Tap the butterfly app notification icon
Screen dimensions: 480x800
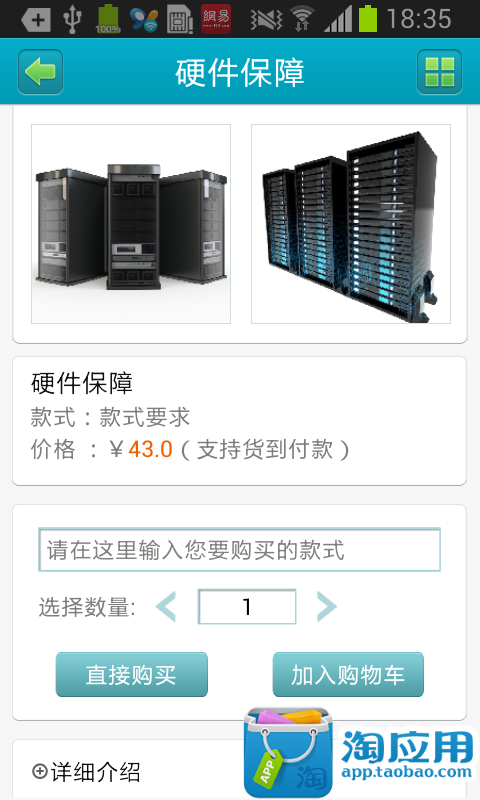[x=144, y=19]
